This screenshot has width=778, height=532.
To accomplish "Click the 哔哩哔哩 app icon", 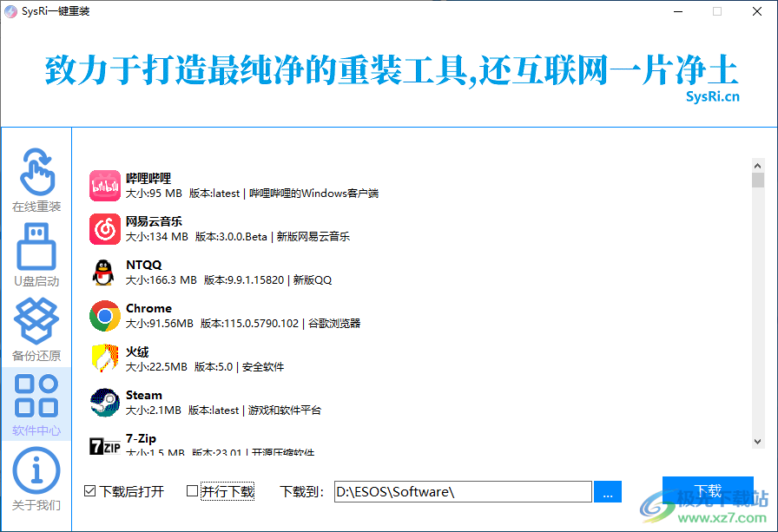I will (x=105, y=184).
